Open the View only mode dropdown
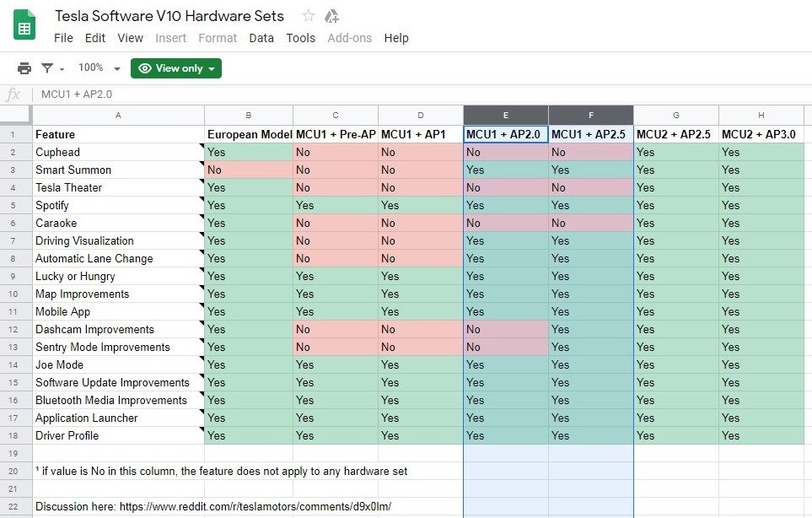The height and width of the screenshot is (518, 812). [176, 68]
